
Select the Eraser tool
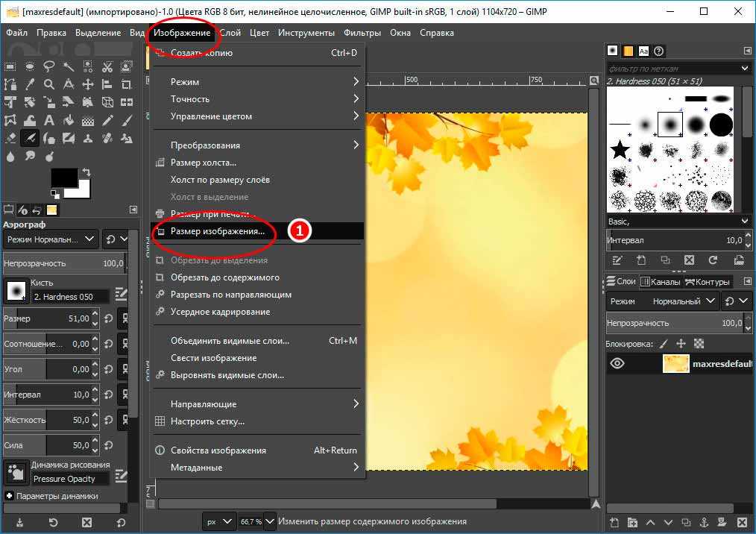tap(10, 138)
